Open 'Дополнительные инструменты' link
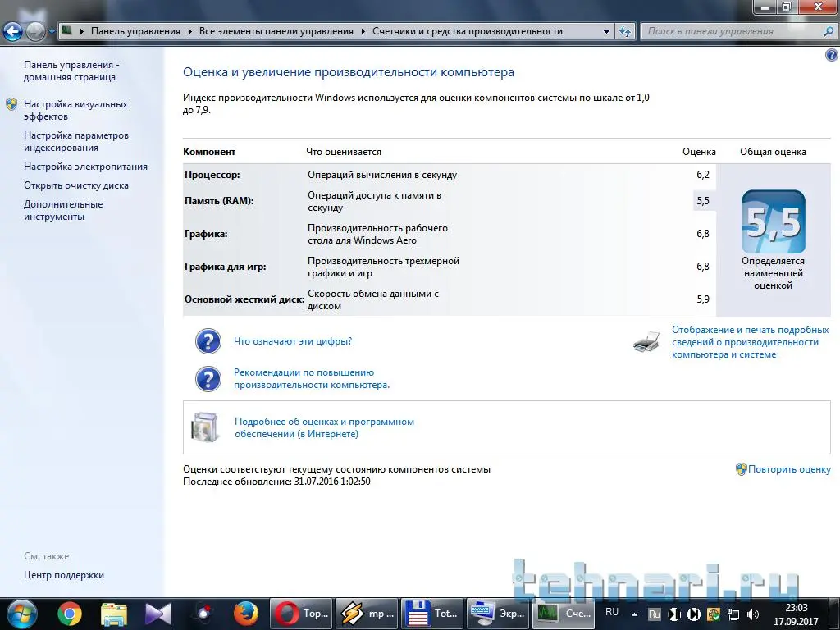Viewport: 840px width, 630px height. click(x=63, y=210)
